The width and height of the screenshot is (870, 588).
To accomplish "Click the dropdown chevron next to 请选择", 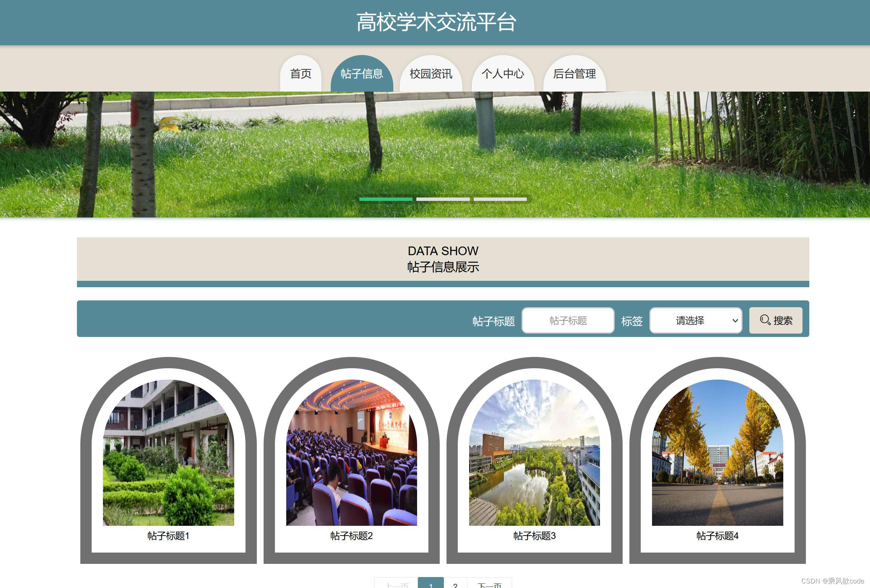I will click(735, 320).
